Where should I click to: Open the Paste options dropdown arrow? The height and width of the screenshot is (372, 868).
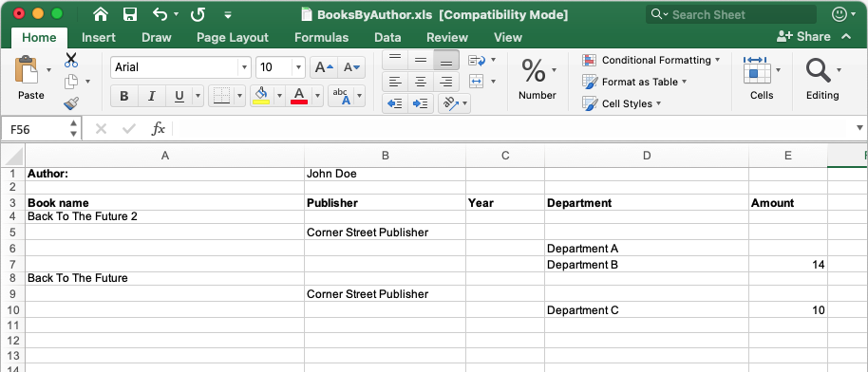point(48,70)
